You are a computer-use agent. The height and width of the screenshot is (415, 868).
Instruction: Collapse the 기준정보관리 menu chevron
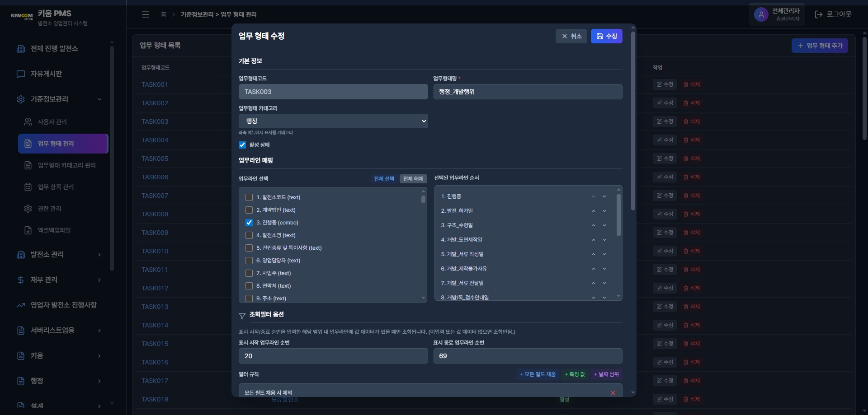pos(99,99)
